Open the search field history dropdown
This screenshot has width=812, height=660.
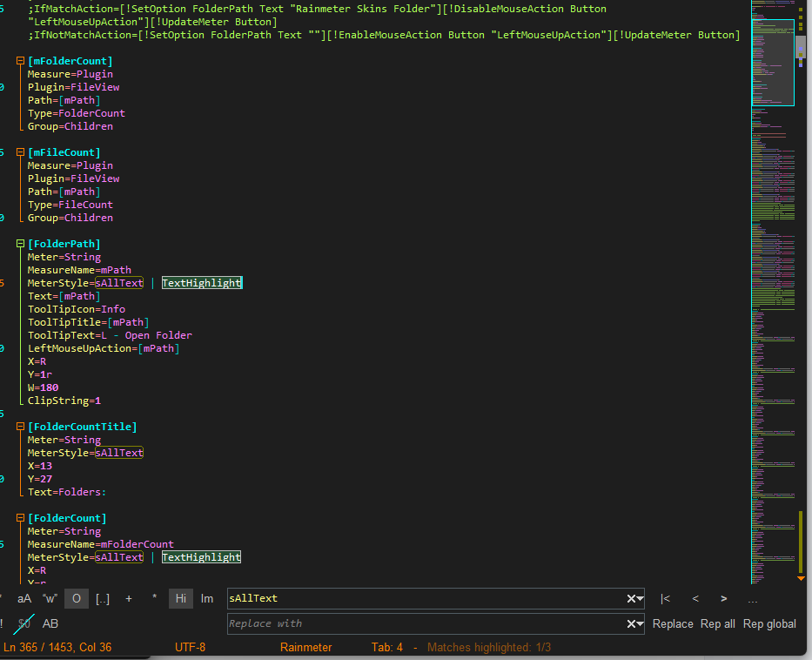(641, 599)
